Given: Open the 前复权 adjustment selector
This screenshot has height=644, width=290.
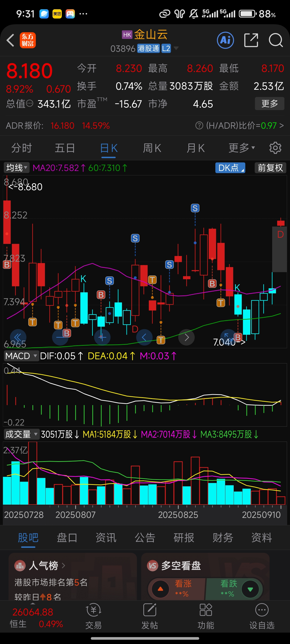Looking at the screenshot, I should point(270,167).
